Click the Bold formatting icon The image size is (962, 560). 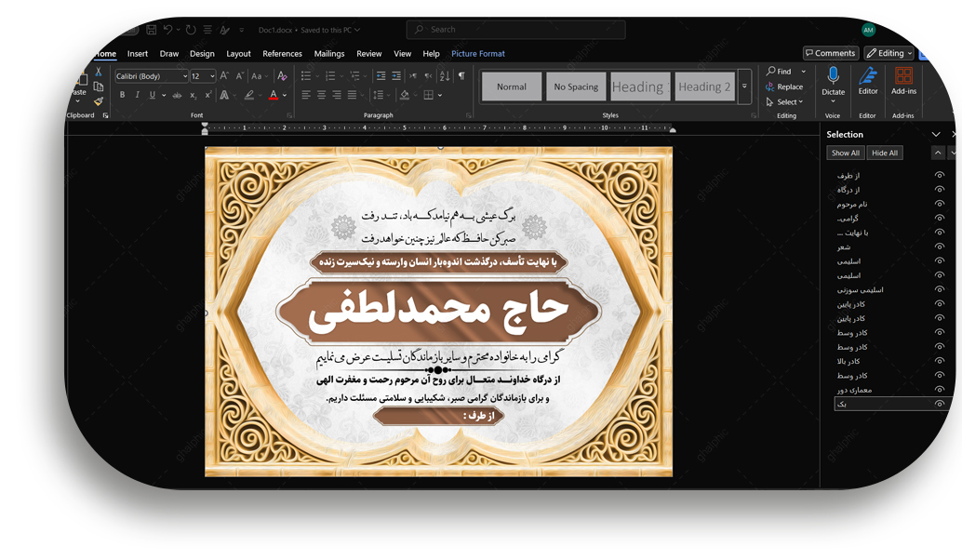point(122,95)
